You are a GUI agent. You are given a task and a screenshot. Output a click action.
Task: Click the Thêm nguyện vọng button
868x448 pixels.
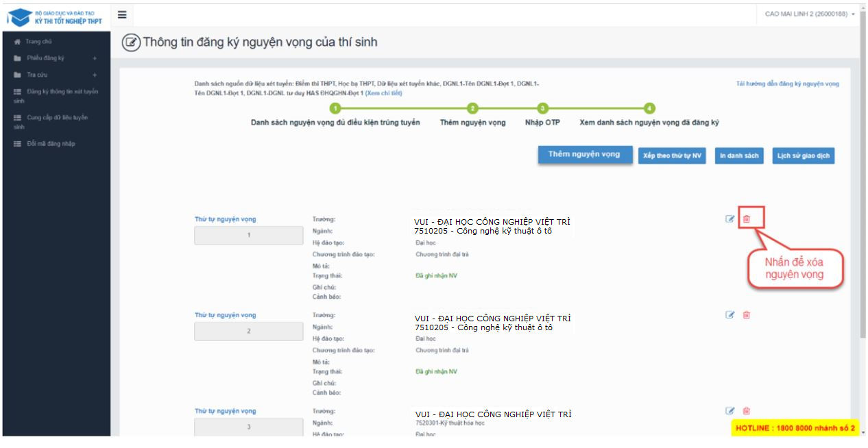click(x=585, y=155)
